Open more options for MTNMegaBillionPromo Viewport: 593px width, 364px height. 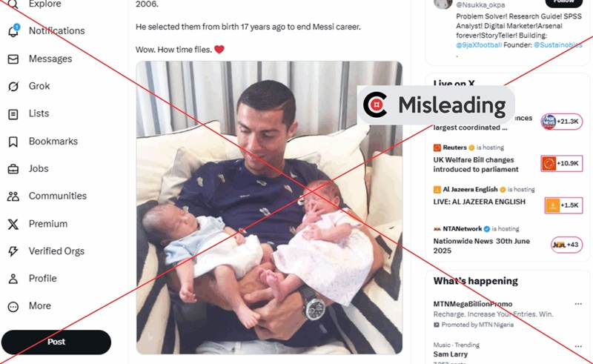pos(578,304)
